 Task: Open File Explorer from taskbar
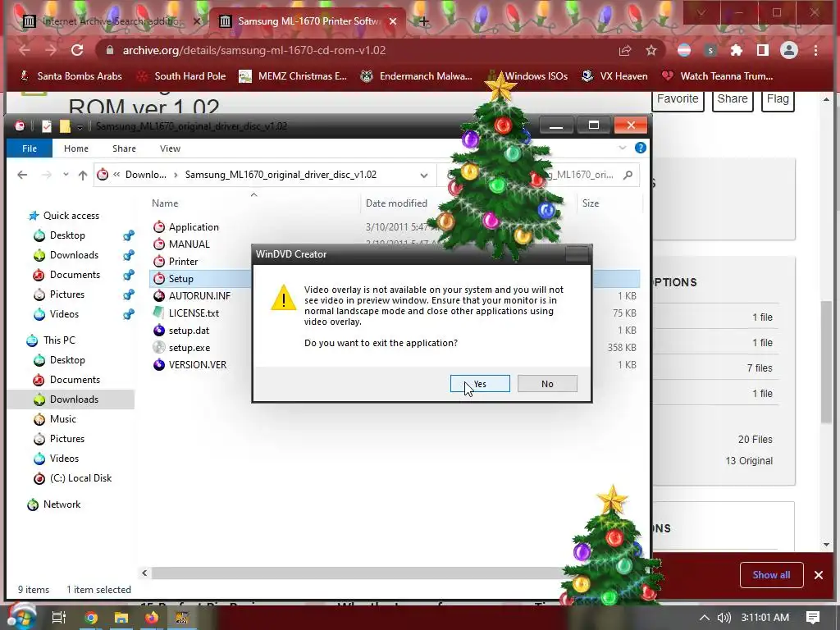121,618
